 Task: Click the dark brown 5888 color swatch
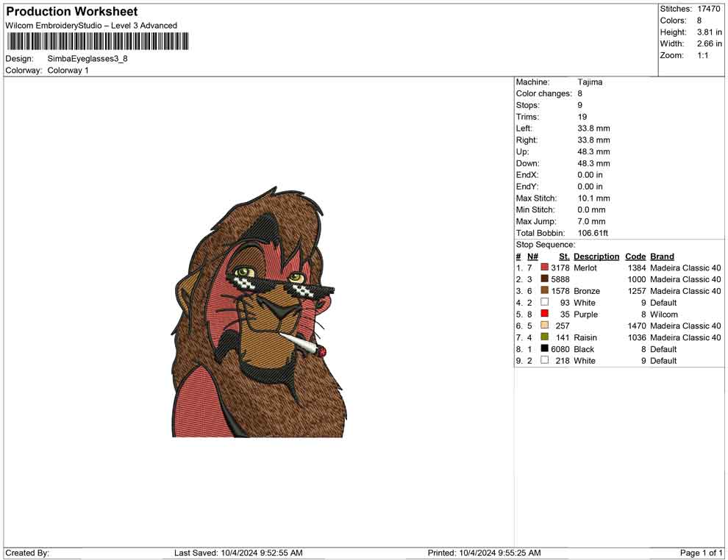(545, 279)
